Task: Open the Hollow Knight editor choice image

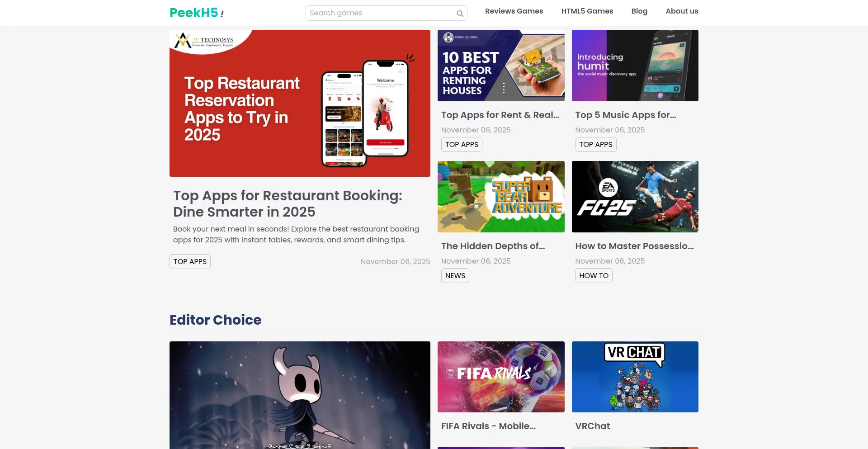Action: tap(300, 395)
